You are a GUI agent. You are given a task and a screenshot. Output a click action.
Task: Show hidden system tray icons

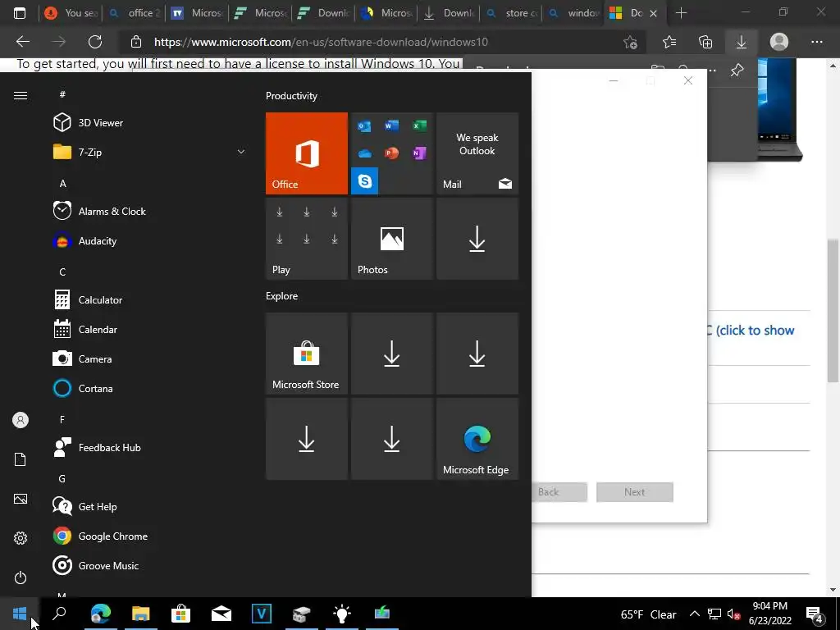pos(694,614)
